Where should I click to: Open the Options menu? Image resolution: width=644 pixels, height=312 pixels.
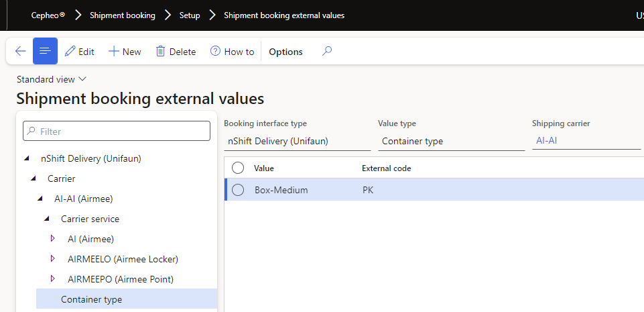(x=285, y=52)
